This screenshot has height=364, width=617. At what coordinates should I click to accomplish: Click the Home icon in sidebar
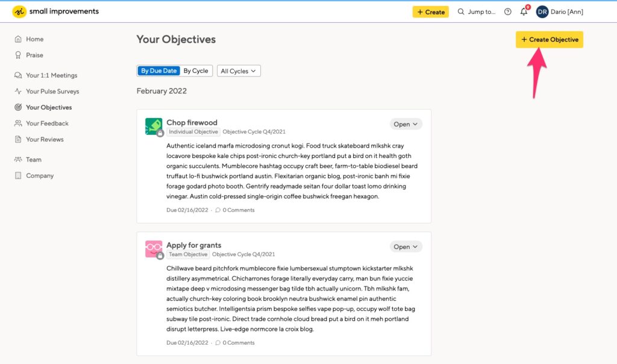[x=18, y=39]
